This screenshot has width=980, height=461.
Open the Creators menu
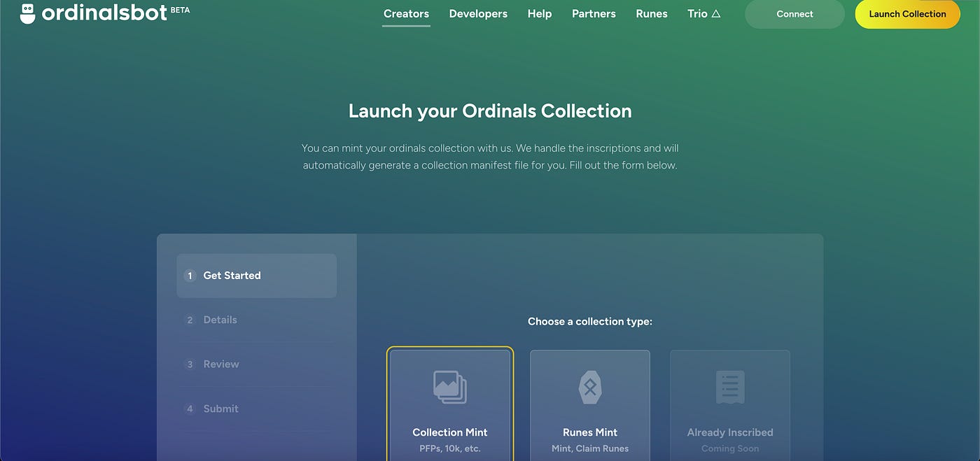click(407, 13)
